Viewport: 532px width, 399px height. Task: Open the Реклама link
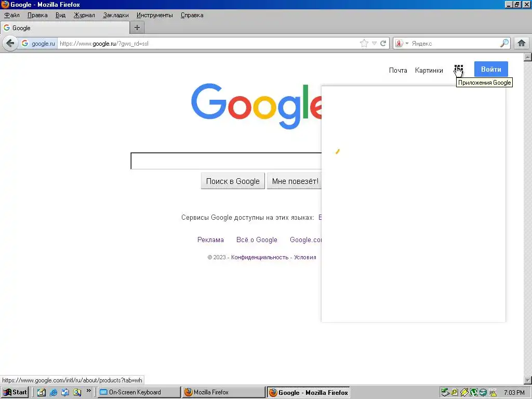[210, 240]
